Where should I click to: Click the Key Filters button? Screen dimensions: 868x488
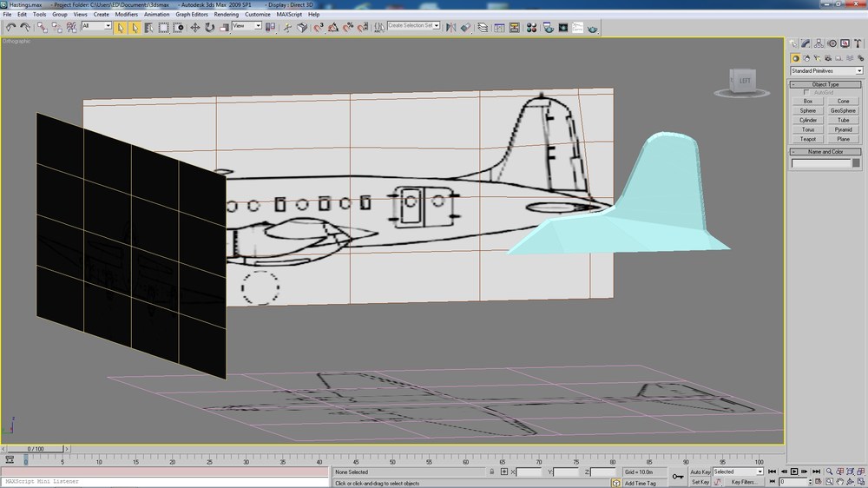click(x=744, y=482)
